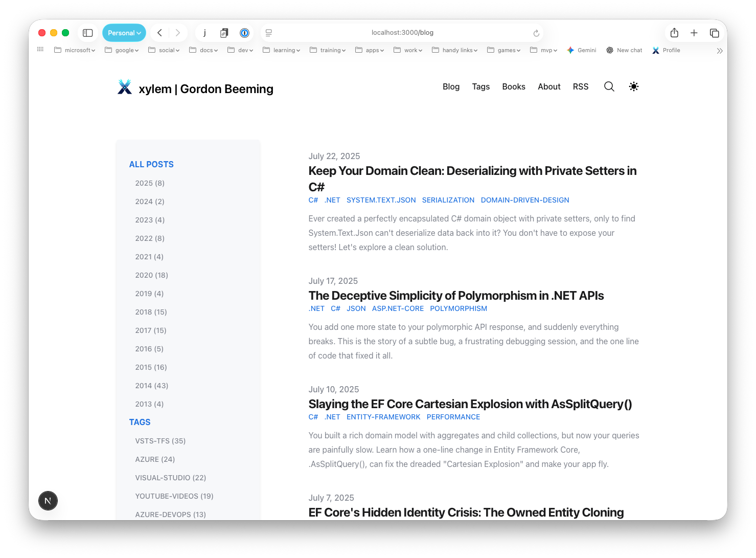Click the POLYMORPHISM tag
The image size is (756, 558).
tap(459, 308)
